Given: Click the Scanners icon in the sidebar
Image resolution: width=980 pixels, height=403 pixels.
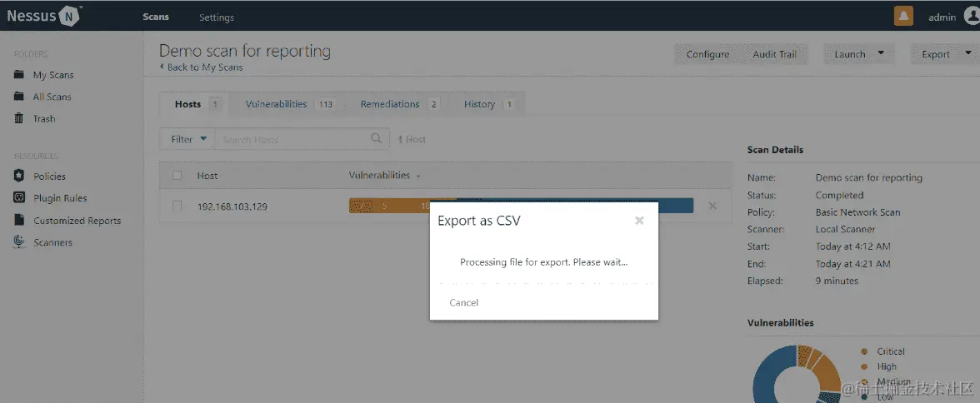Looking at the screenshot, I should (x=19, y=241).
